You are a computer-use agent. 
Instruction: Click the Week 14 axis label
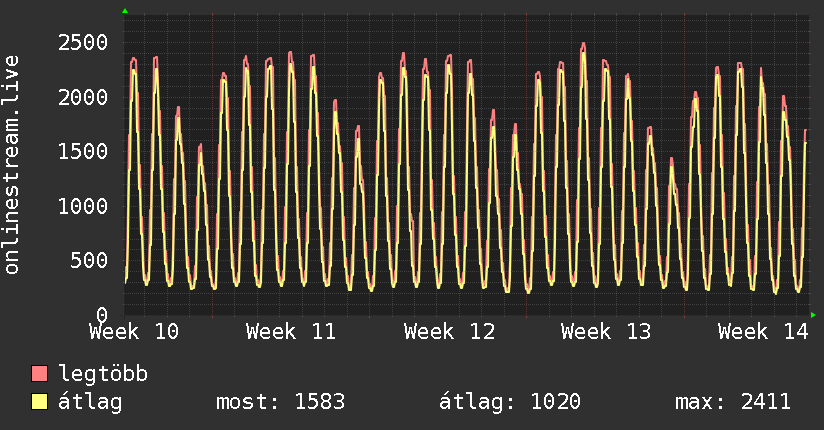coord(763,332)
